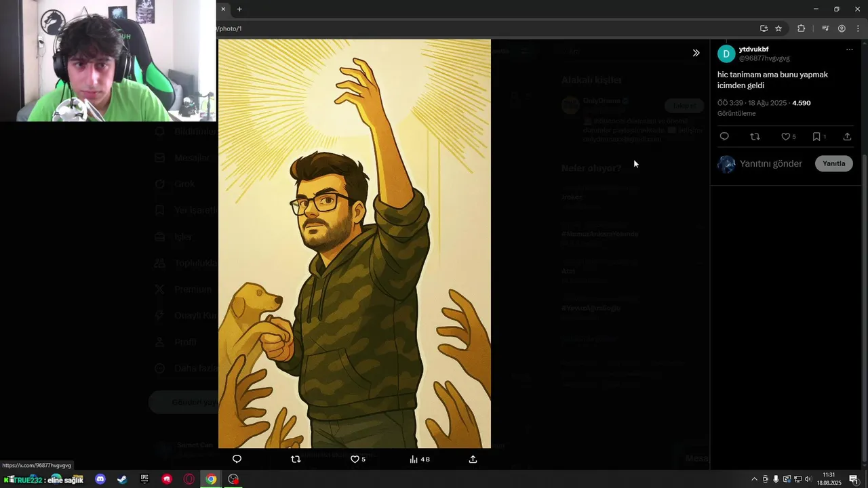Click the ytdvukbf username link
The image size is (868, 488).
(753, 49)
